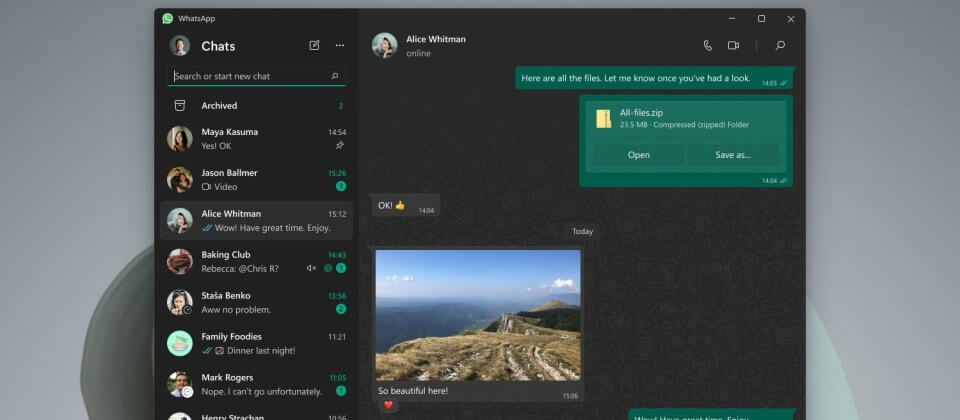
Task: Start a new chat with compose icon
Action: click(314, 45)
